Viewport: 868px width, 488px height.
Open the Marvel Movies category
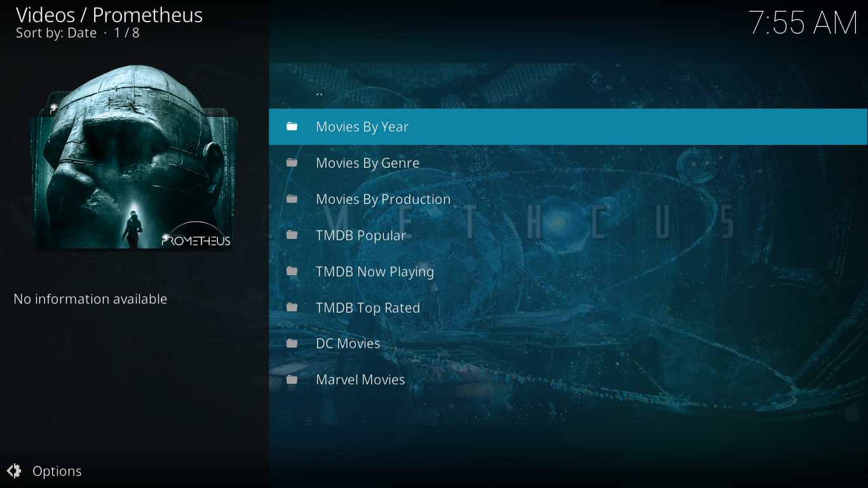[568, 379]
